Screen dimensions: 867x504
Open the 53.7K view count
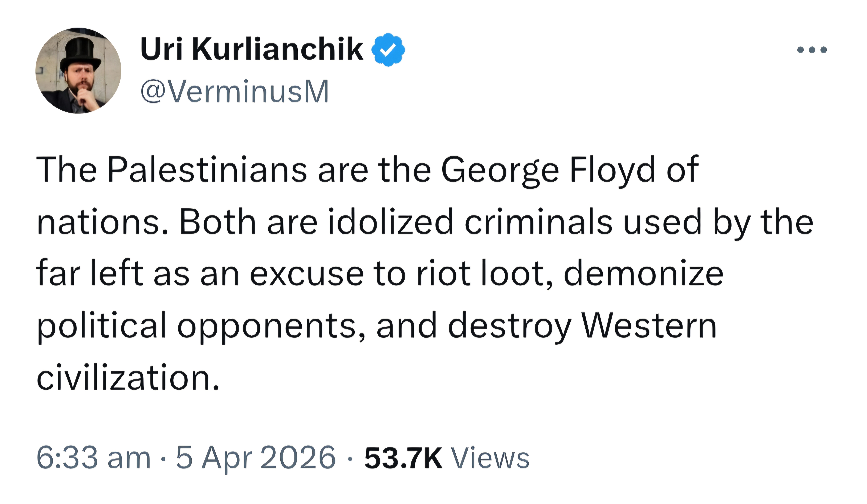(403, 458)
